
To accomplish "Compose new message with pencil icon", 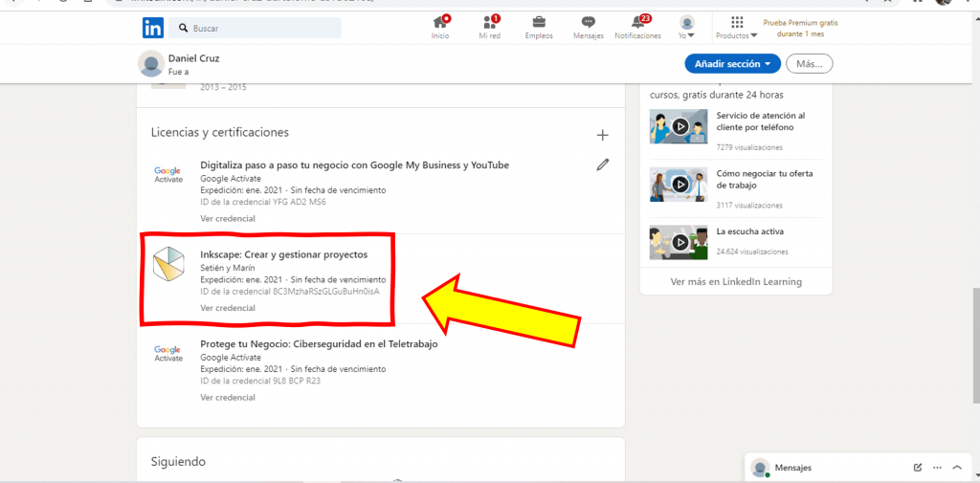I will tap(918, 468).
